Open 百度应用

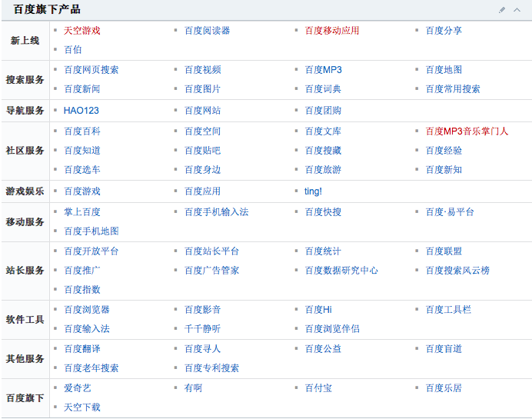tap(202, 191)
